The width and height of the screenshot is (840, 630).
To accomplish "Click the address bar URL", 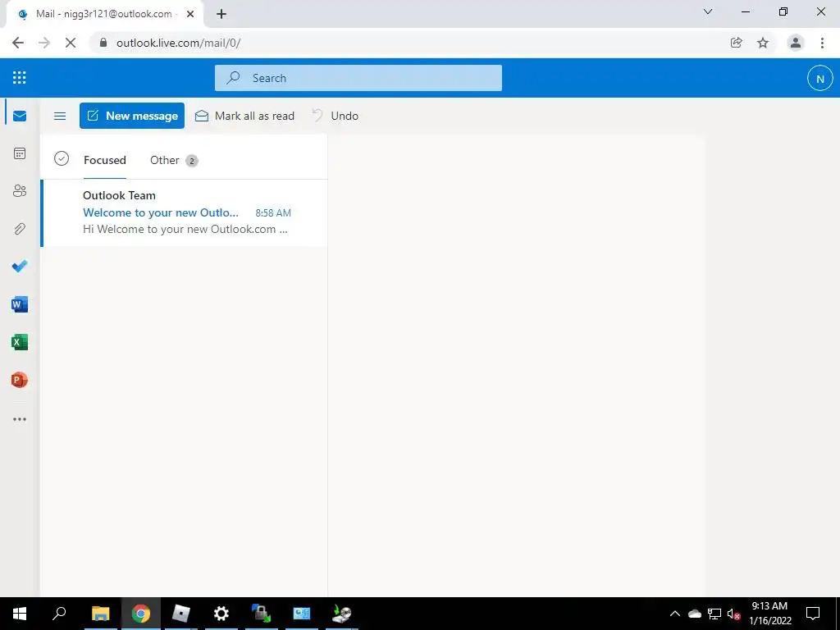I will point(178,43).
